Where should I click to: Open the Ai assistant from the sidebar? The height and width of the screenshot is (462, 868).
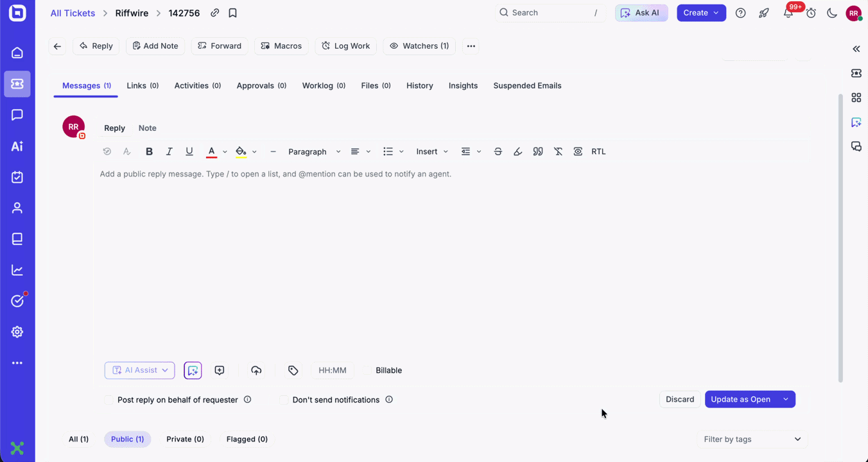17,146
